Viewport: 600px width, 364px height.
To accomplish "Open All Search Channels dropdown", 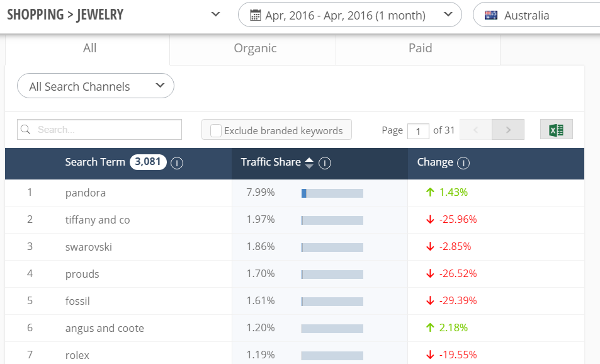I will [96, 86].
